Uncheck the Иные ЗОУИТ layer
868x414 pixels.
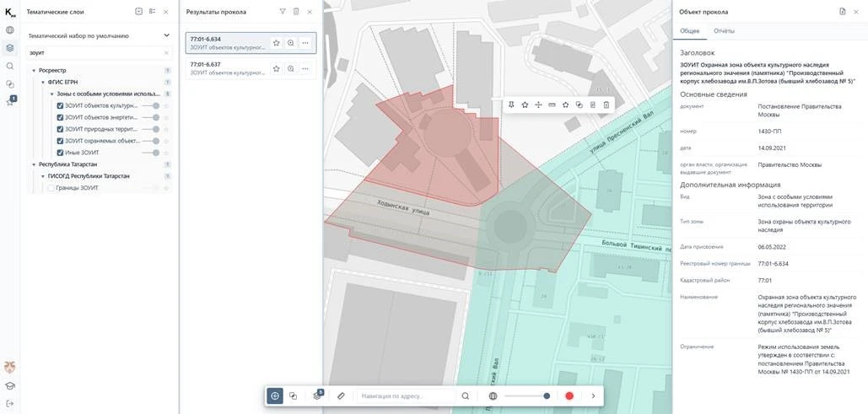61,153
